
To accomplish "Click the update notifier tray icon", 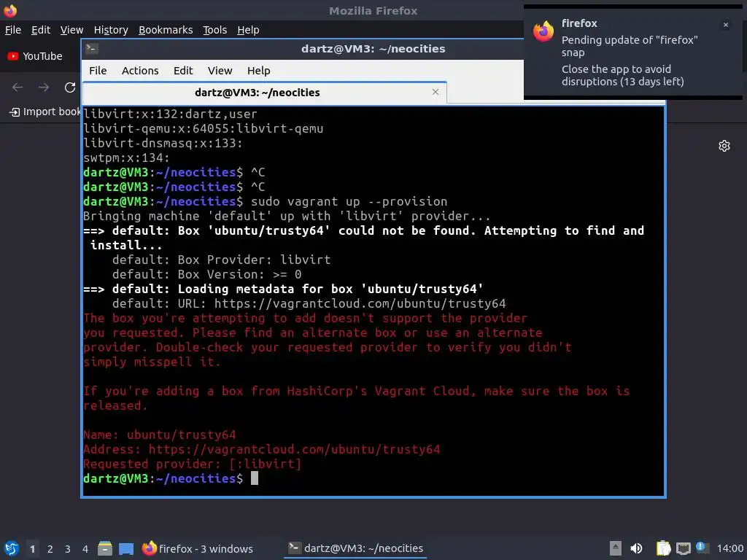I will (702, 548).
